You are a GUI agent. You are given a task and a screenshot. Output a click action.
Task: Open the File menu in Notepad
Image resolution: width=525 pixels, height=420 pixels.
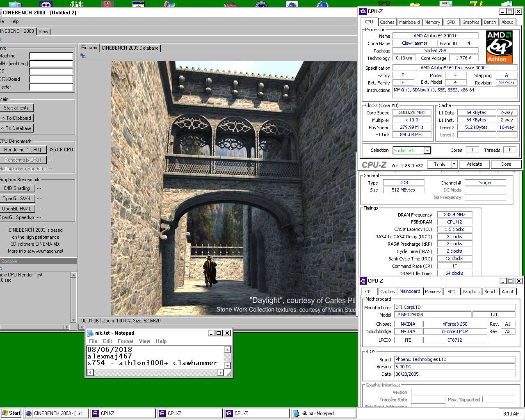(x=93, y=341)
